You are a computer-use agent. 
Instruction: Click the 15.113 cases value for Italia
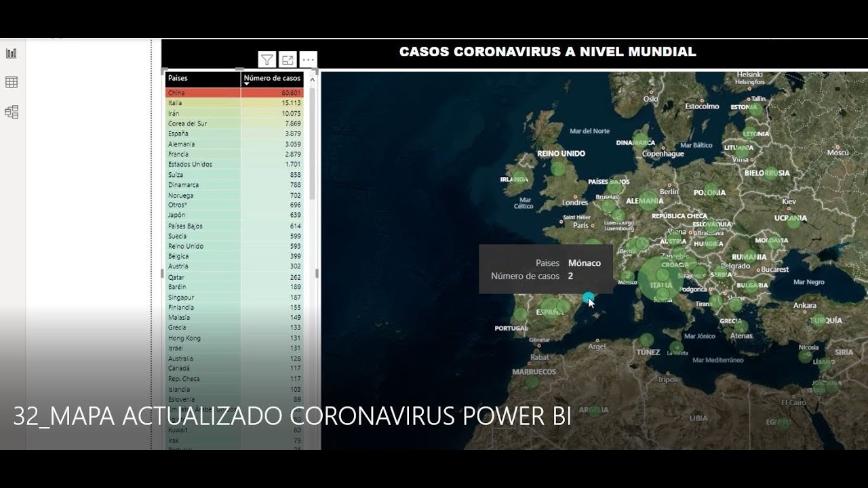point(292,103)
